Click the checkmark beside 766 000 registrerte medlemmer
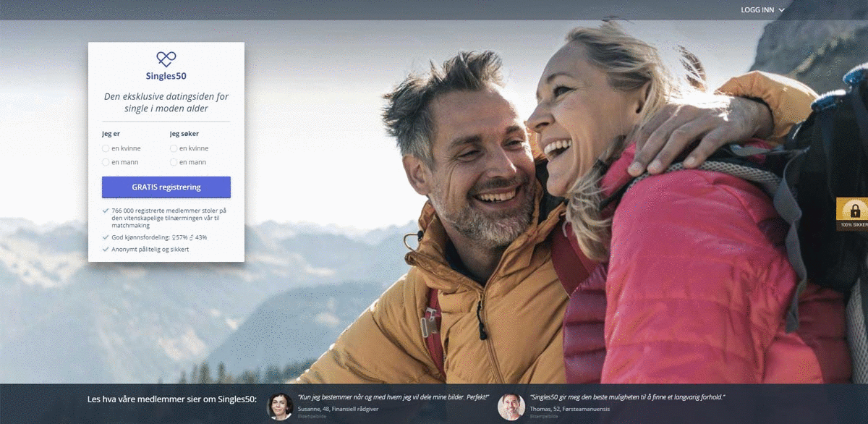868x424 pixels. tap(106, 211)
